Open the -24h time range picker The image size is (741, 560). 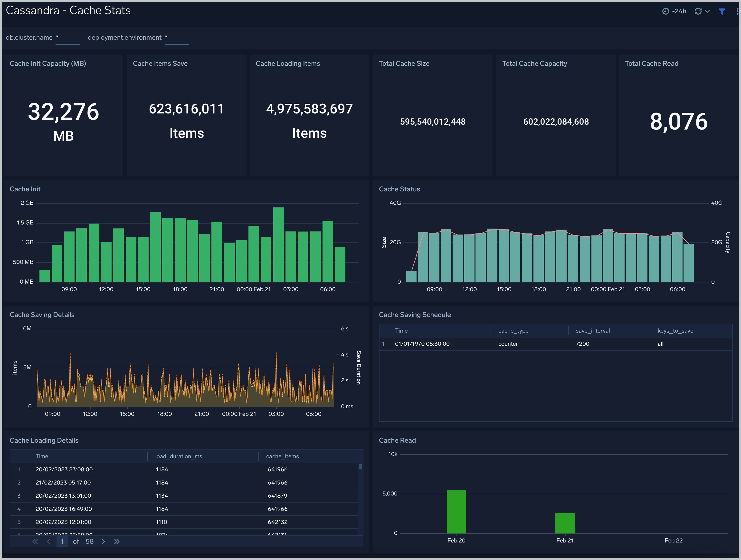(674, 11)
